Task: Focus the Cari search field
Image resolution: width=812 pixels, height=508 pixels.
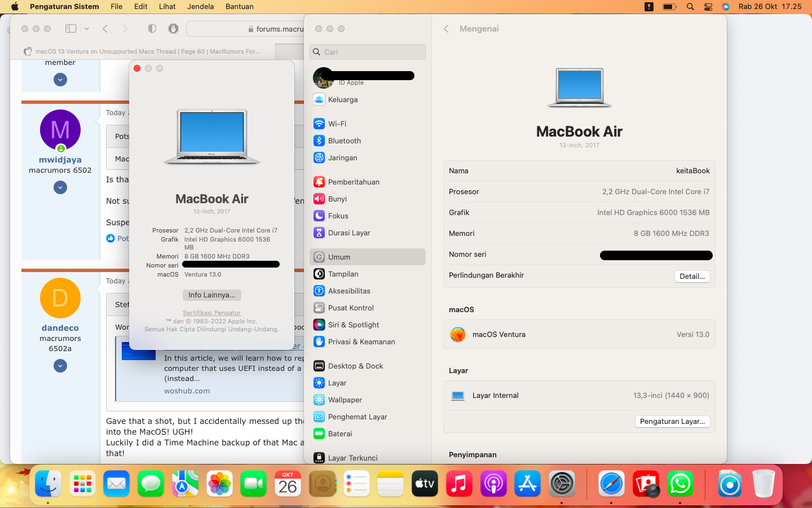Action: pos(368,52)
